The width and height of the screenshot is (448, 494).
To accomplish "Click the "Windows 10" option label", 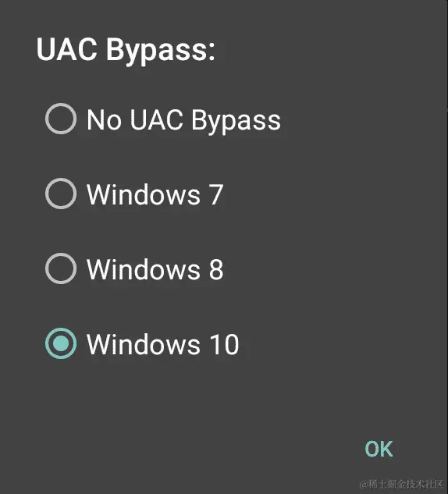I will coord(163,344).
